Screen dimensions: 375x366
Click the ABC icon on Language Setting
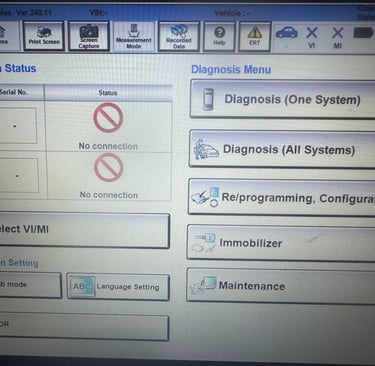[x=82, y=286]
